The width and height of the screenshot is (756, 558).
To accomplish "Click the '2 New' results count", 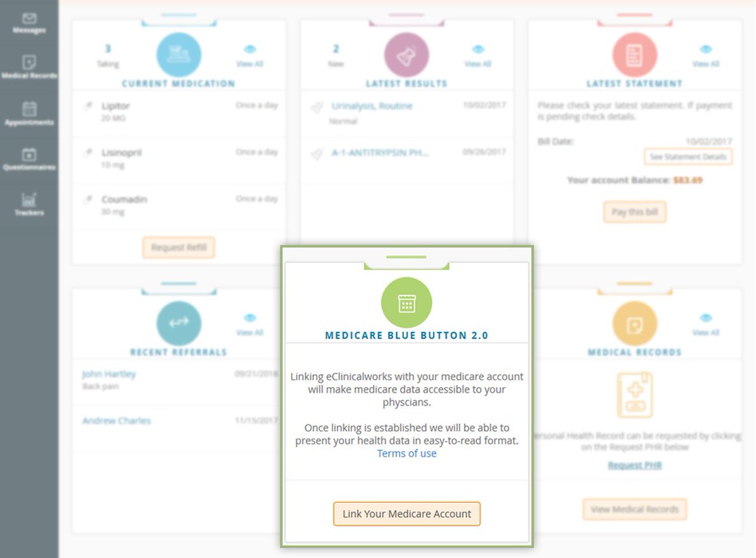I will [336, 55].
